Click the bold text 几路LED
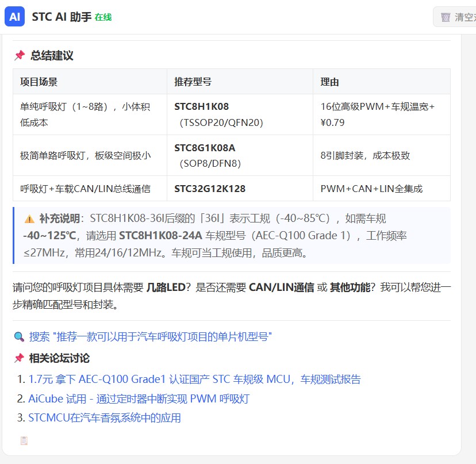 pos(166,287)
